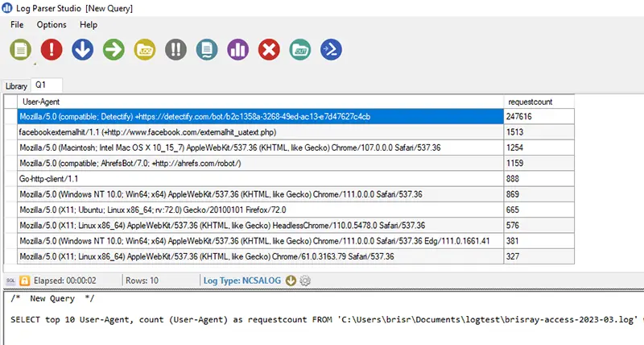Screen dimensions: 644x345
Task: Select the Windows NT Chrome/111.0.0.0 Safari/537.36 row without Edg
Action: point(260,194)
